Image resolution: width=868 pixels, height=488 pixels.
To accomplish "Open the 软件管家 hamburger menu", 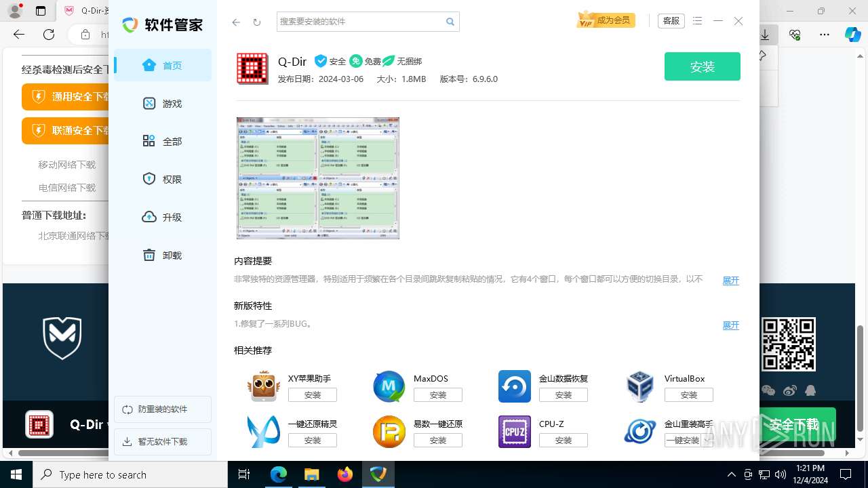I will [x=698, y=21].
